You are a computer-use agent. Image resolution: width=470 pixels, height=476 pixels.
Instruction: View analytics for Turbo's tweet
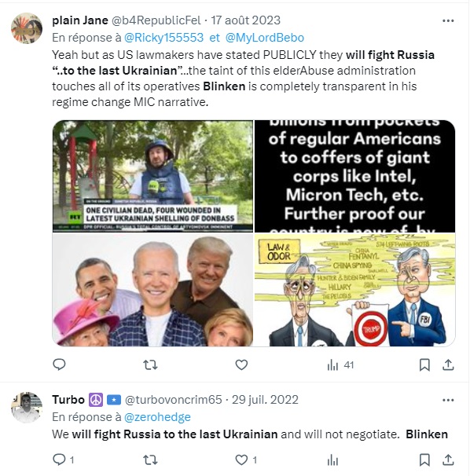pyautogui.click(x=332, y=460)
